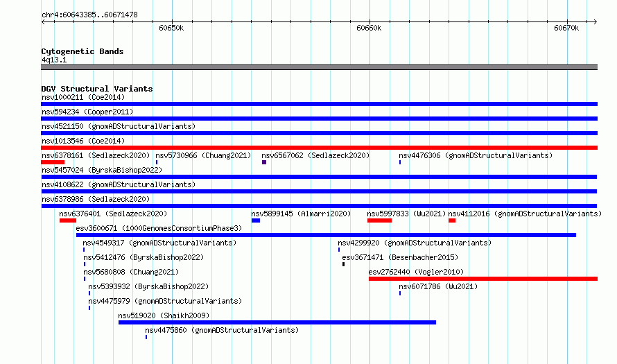The image size is (617, 364).
Task: Open nsv6071786 (Wu2021) label
Action: (438, 286)
